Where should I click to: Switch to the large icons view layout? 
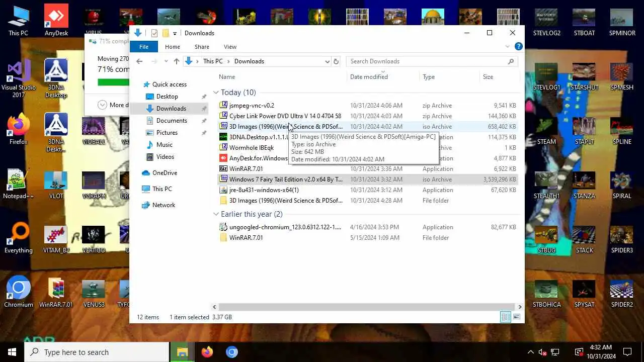pyautogui.click(x=516, y=317)
